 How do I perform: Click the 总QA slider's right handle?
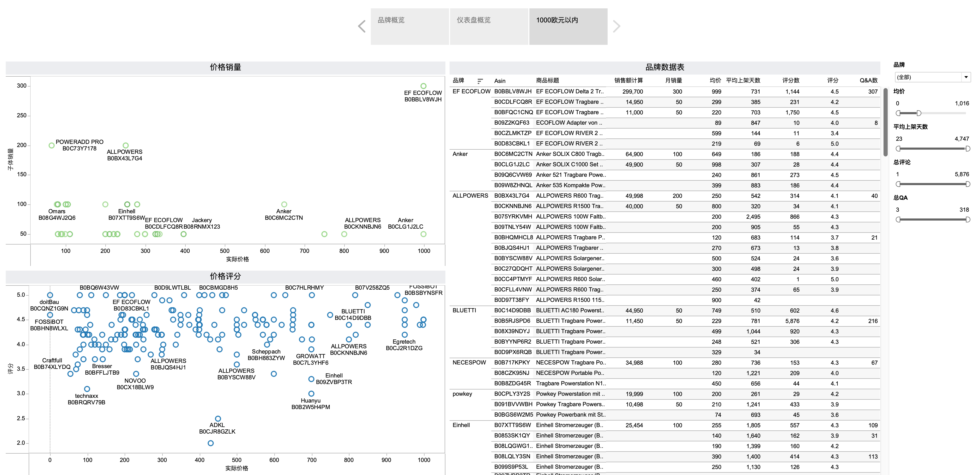point(968,220)
